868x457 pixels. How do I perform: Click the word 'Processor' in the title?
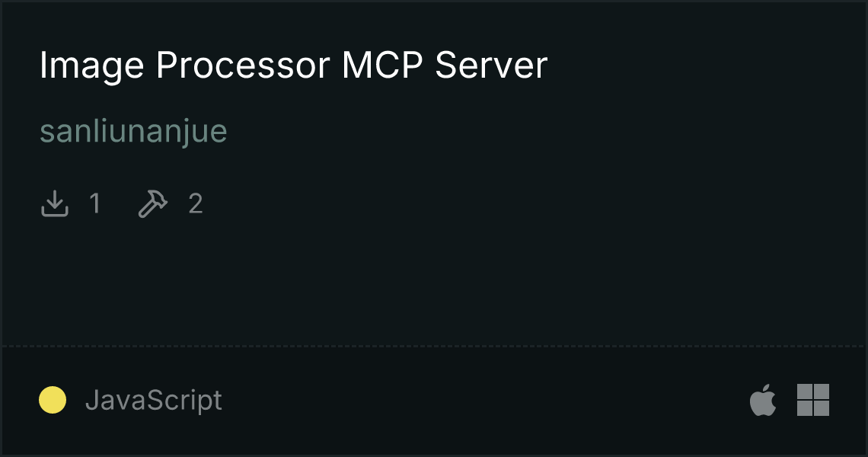tap(243, 66)
